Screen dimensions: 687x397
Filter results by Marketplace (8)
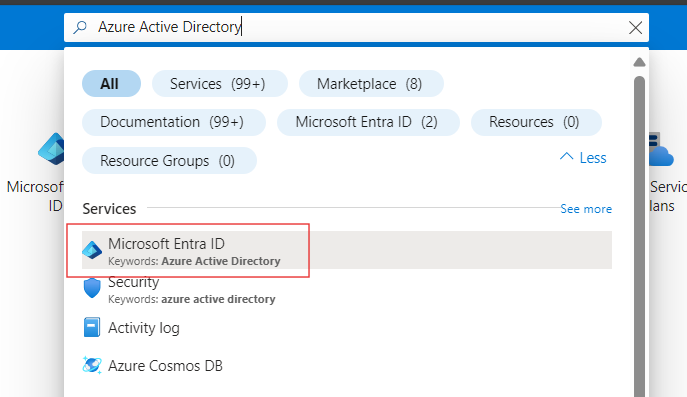pos(371,84)
